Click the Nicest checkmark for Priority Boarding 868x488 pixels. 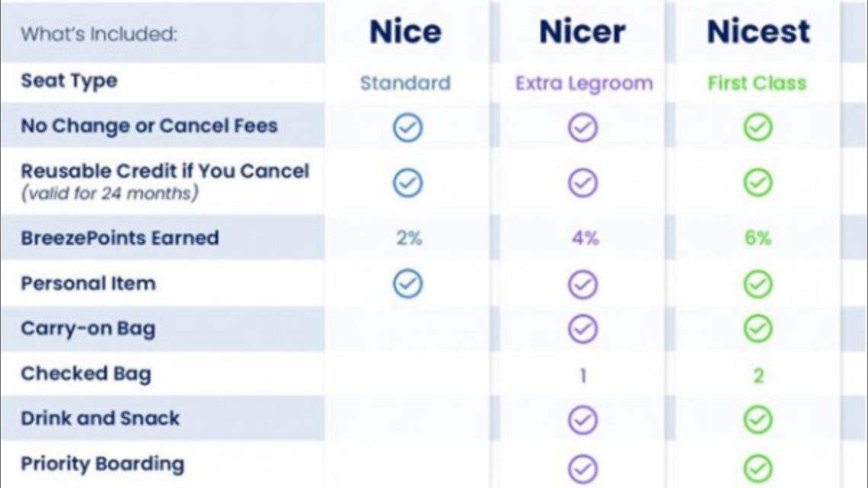tap(758, 469)
